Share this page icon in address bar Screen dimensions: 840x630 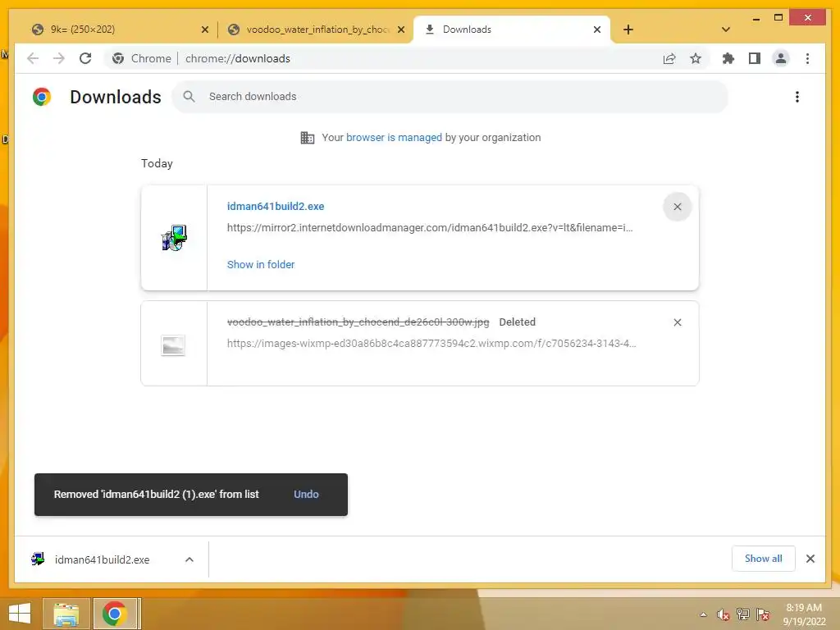pyautogui.click(x=669, y=58)
